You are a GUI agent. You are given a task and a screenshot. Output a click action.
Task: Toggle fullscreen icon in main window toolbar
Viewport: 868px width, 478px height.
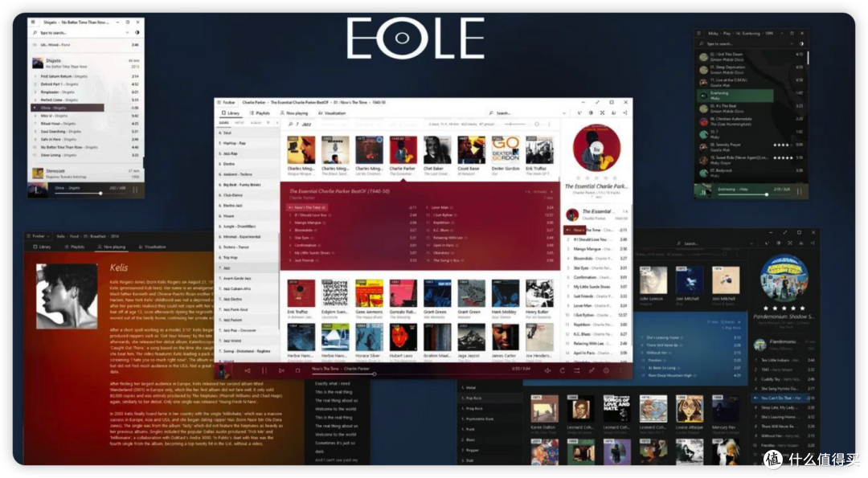point(602,112)
